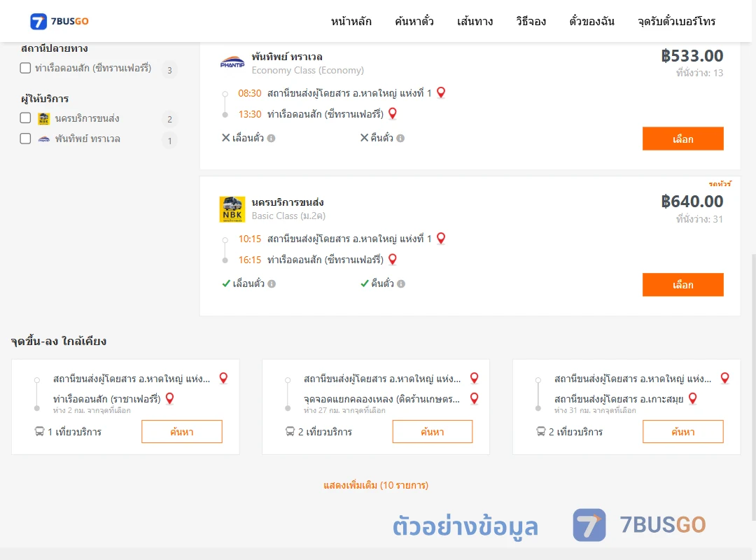
Task: Click ที่นั่งว่าง: 31 text
Action: [699, 219]
